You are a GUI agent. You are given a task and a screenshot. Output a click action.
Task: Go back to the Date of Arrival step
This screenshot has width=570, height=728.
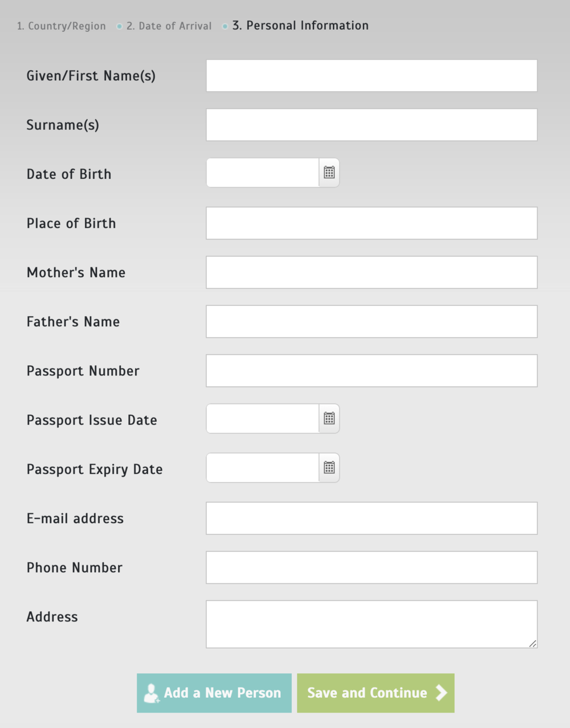coord(169,26)
